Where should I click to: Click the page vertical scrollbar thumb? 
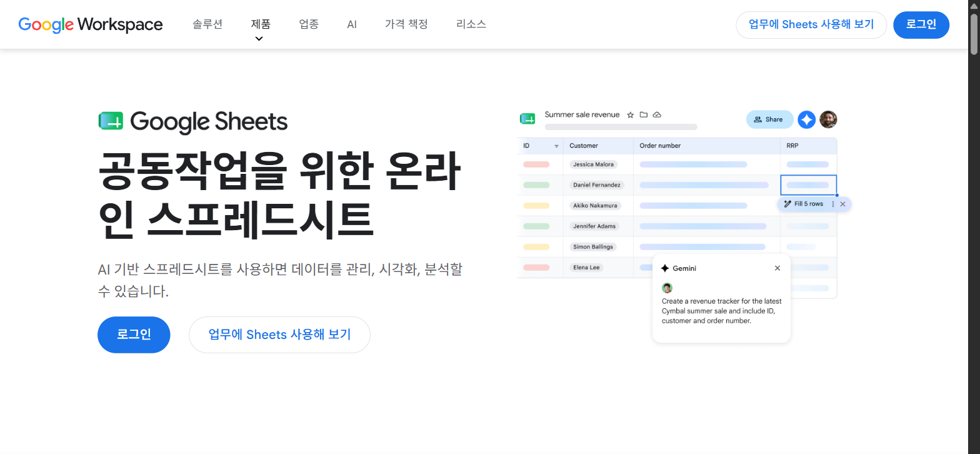pos(974,33)
